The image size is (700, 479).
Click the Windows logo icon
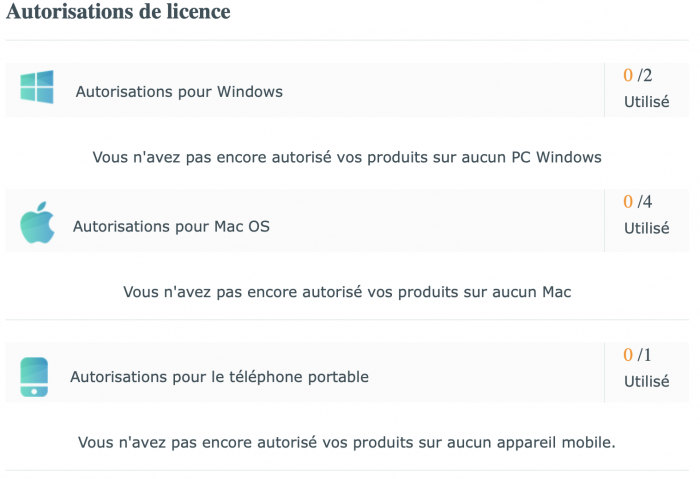(x=37, y=88)
